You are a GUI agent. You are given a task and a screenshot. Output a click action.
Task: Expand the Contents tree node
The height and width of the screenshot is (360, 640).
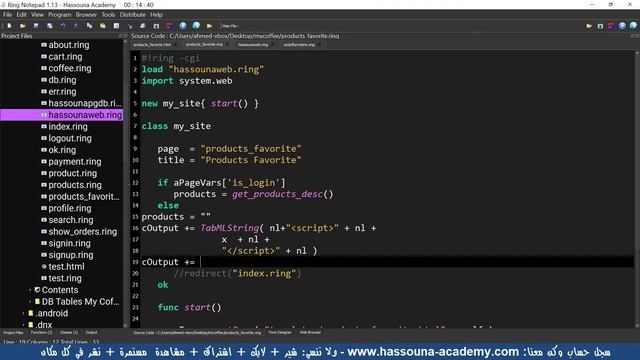point(30,290)
